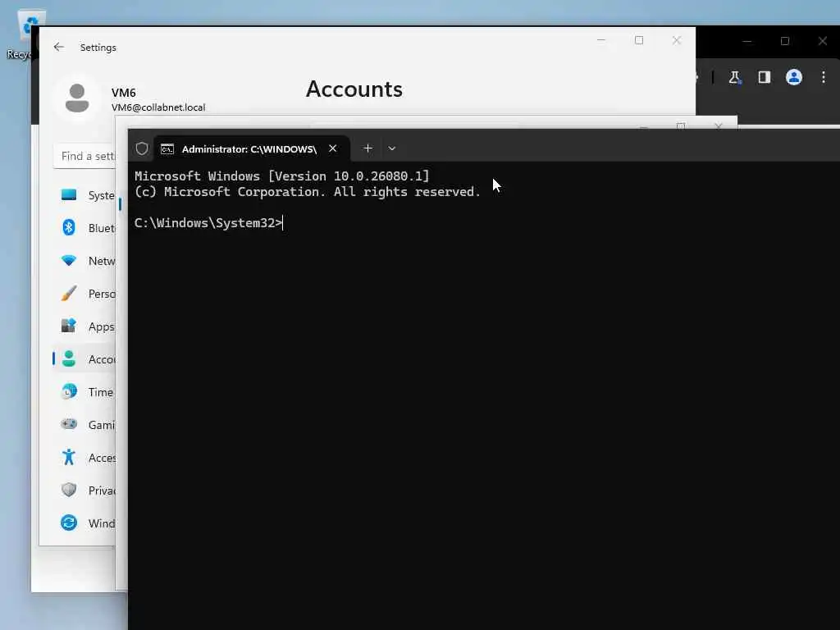Image resolution: width=840 pixels, height=630 pixels.
Task: Click the VM6 user avatar in Settings
Action: 77,98
